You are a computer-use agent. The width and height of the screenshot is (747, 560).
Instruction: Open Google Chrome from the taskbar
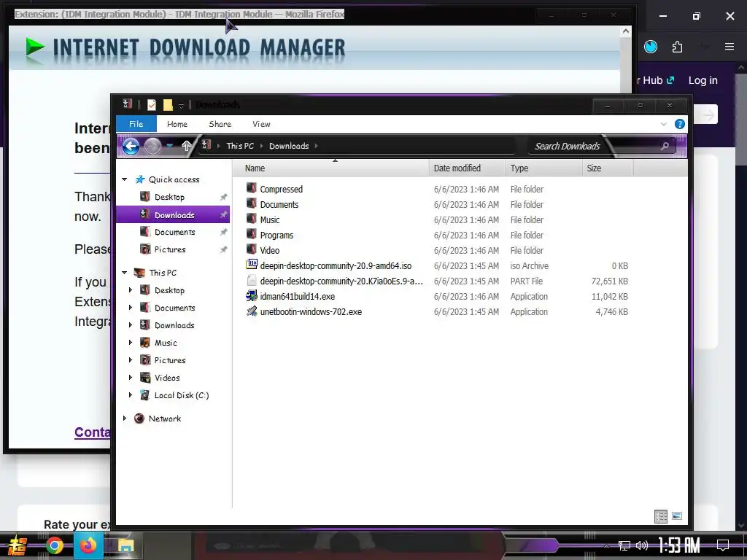tap(55, 545)
